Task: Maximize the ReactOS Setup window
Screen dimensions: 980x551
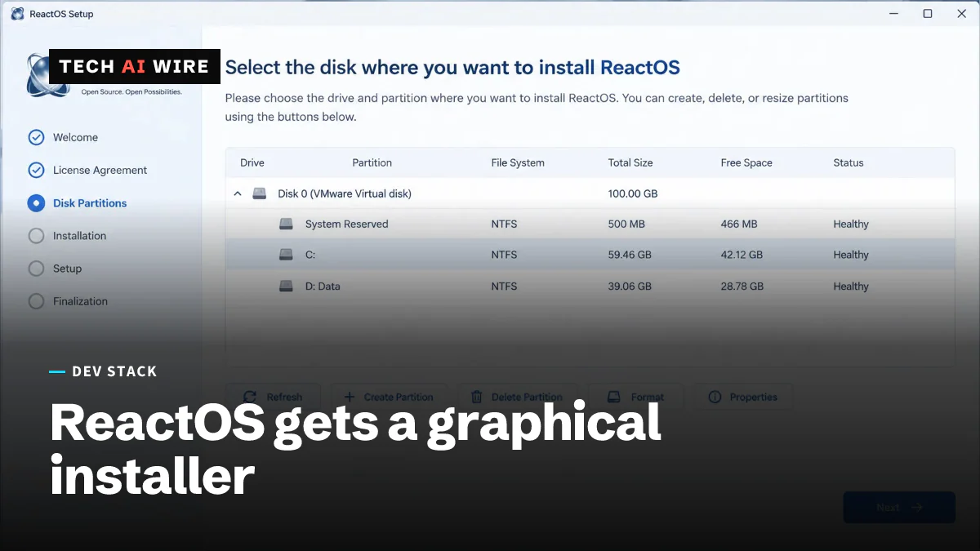Action: pos(928,14)
